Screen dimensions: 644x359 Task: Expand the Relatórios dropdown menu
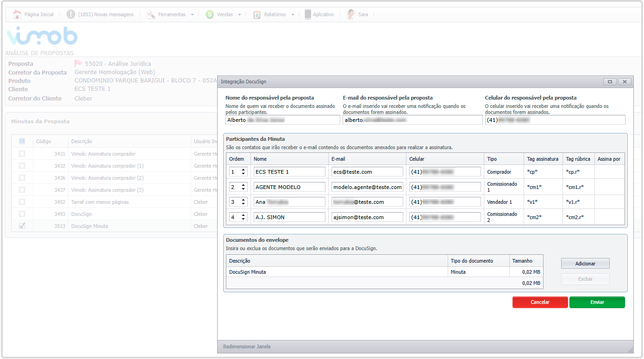tap(293, 15)
